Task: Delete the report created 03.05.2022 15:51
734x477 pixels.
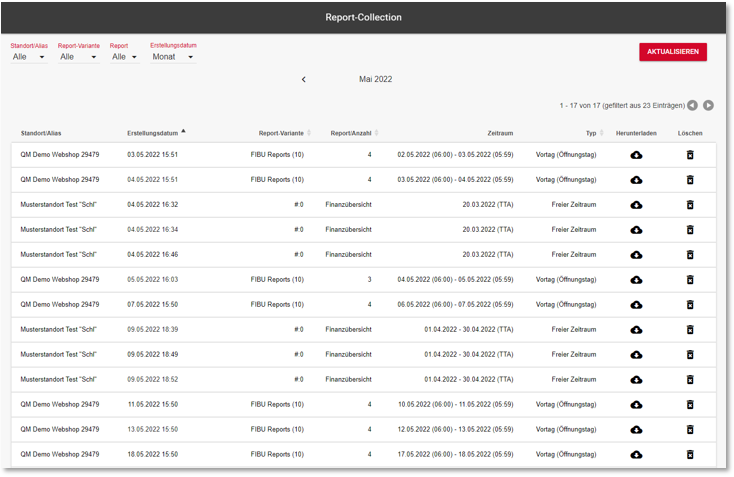Action: point(689,155)
